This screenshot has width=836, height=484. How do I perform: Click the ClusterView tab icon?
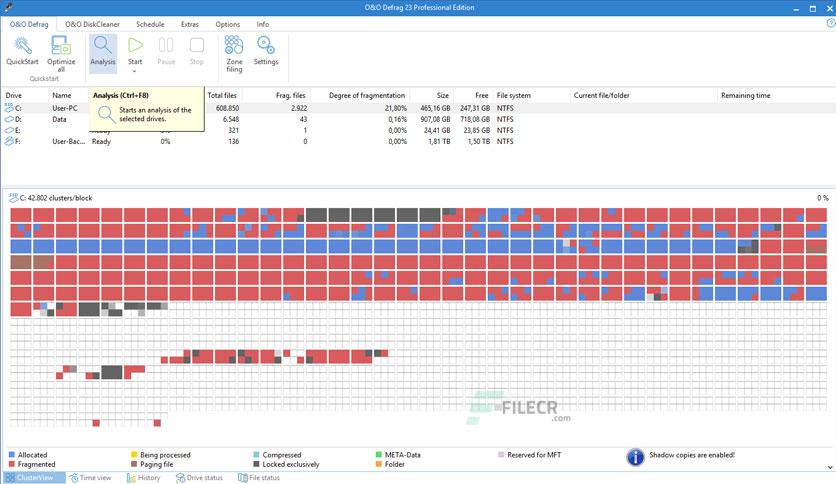10,478
